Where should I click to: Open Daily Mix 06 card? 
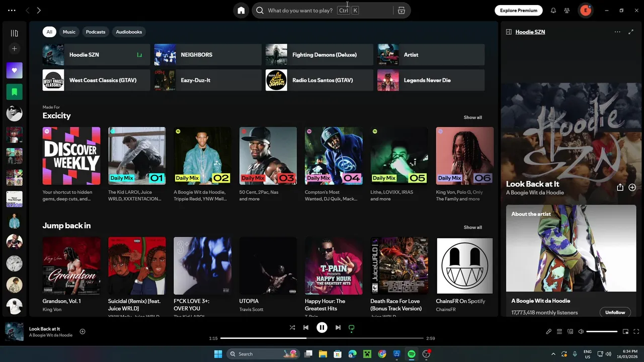coord(465,165)
